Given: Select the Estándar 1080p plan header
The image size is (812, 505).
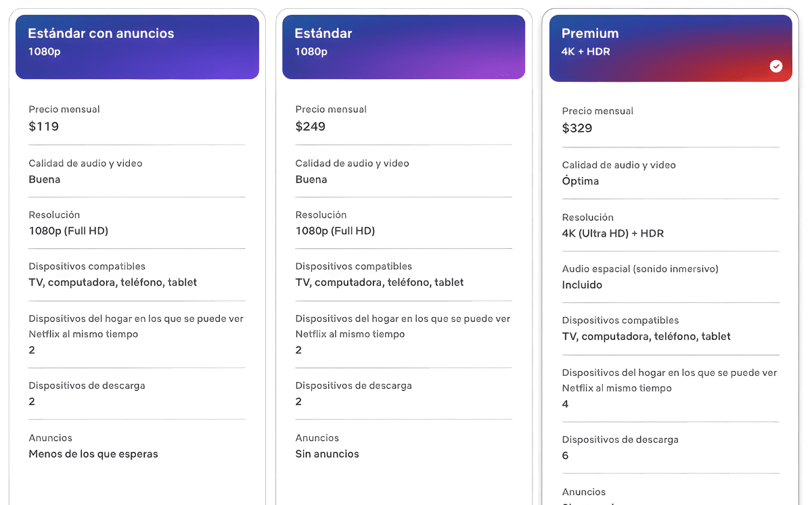Looking at the screenshot, I should [403, 47].
